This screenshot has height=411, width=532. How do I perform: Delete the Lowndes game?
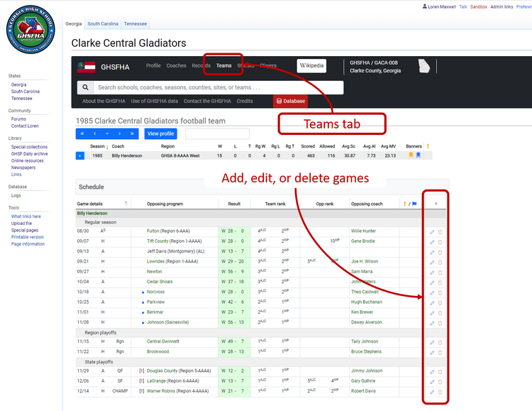tap(440, 263)
